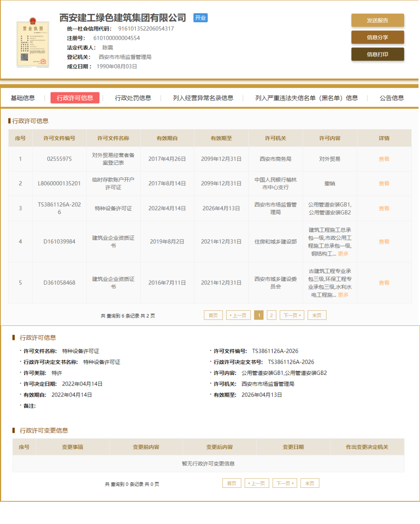Click cell 中国人民银行榆林市中心支行

276,183
